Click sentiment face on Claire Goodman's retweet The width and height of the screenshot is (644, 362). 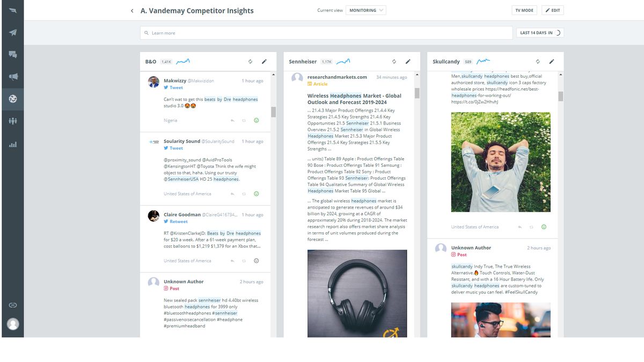click(x=256, y=261)
